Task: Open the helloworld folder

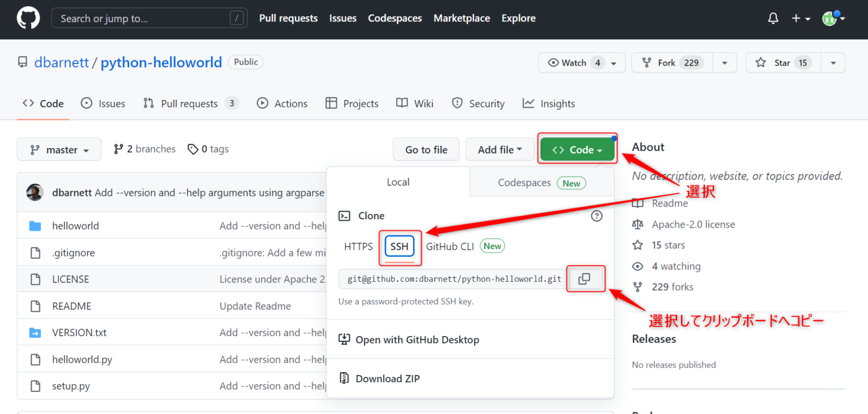Action: [75, 226]
